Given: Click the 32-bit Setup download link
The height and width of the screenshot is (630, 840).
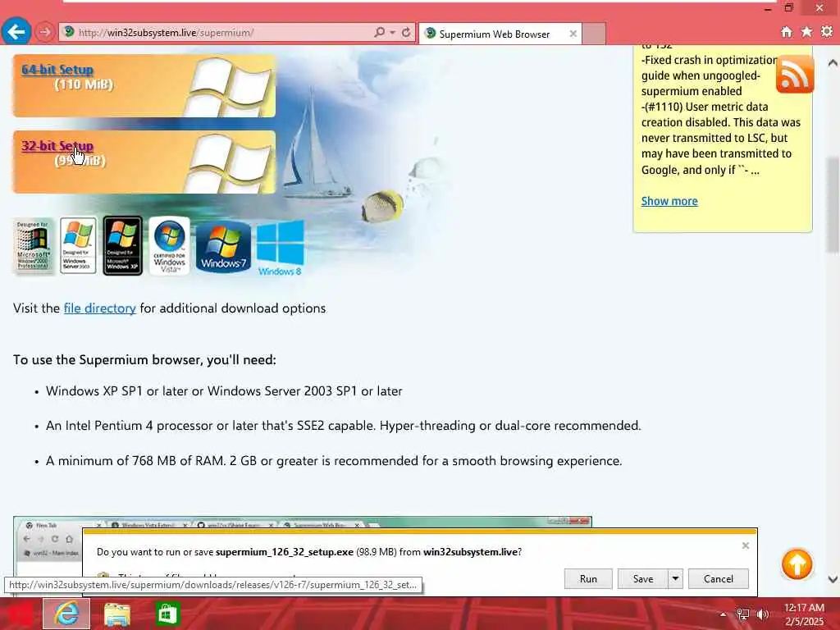Looking at the screenshot, I should [57, 146].
